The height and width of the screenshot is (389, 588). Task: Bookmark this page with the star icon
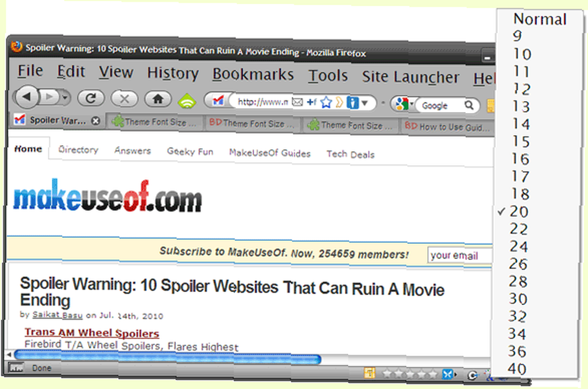click(326, 102)
